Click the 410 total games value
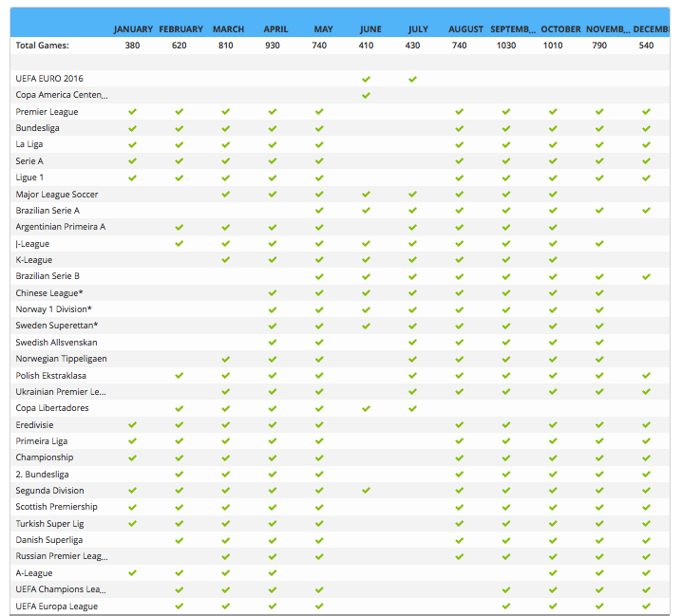Viewport: 682px width, 616px height. (367, 46)
